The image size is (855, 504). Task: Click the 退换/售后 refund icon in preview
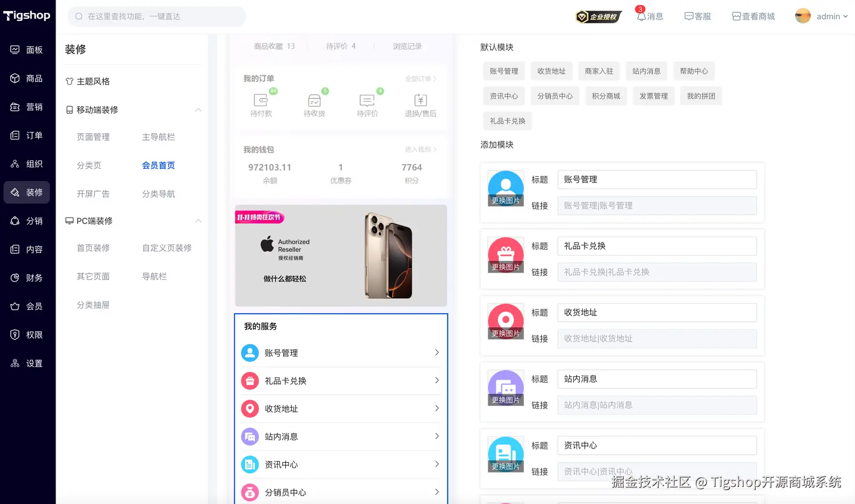[x=421, y=100]
